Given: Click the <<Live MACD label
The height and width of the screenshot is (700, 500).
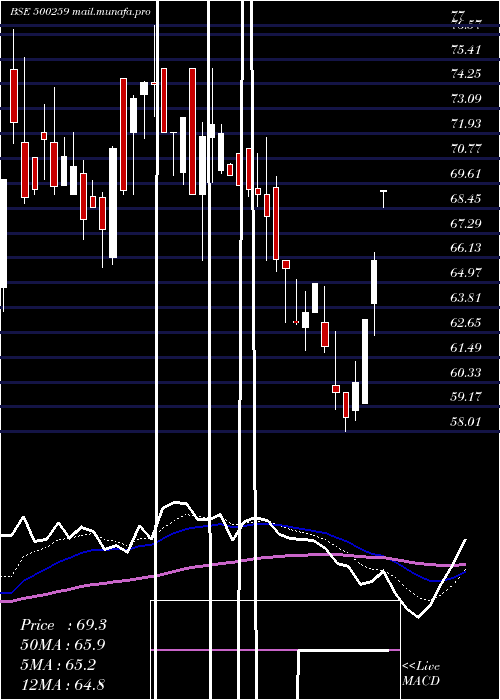Looking at the screenshot, I should pyautogui.click(x=421, y=674).
